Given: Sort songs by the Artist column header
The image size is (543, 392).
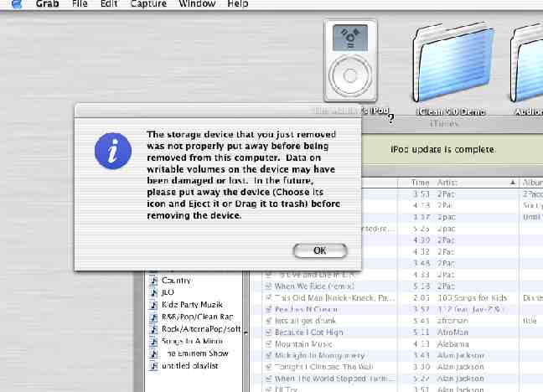Looking at the screenshot, I should coord(476,183).
